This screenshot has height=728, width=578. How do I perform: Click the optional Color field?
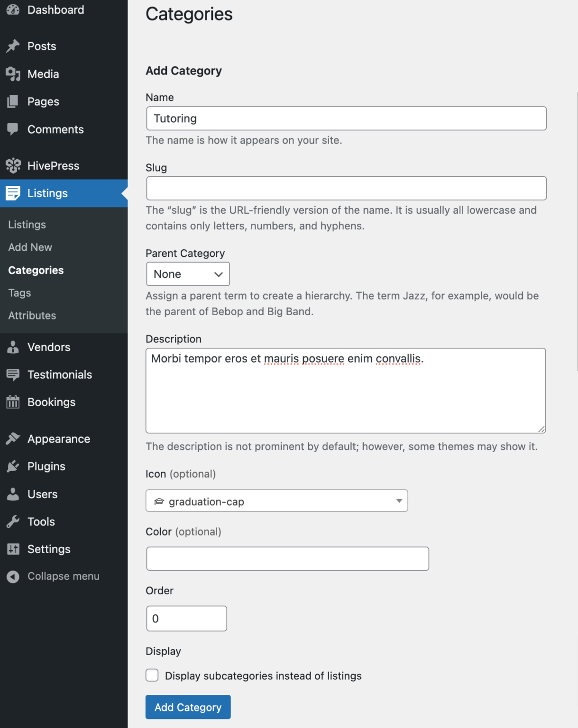coord(287,559)
